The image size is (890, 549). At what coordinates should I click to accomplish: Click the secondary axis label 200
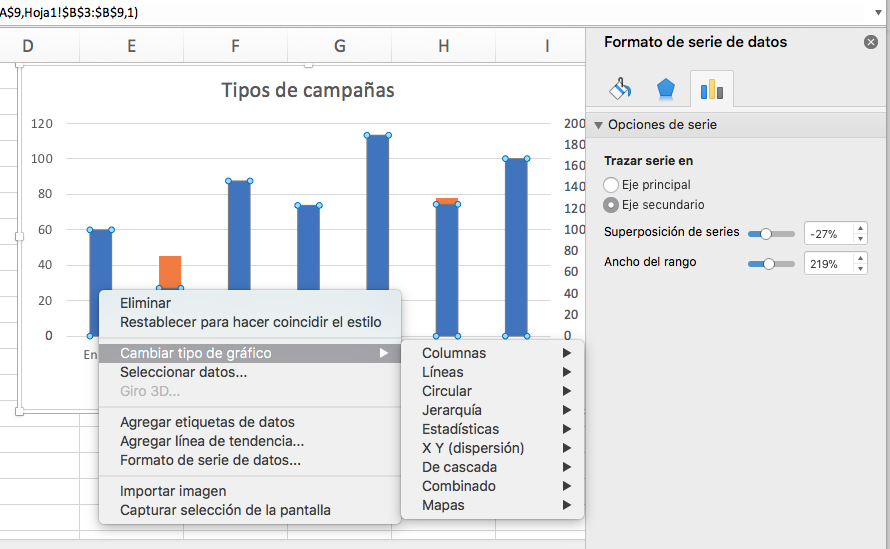[x=574, y=124]
